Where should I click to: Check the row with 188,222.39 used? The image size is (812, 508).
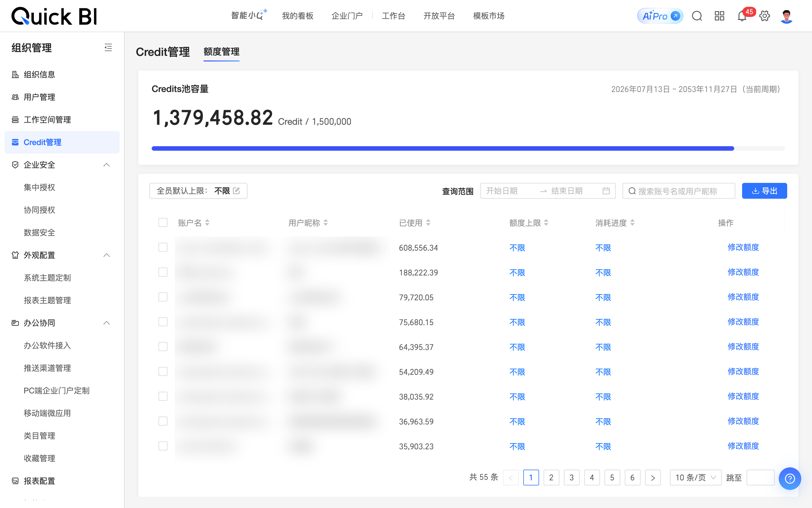pyautogui.click(x=163, y=272)
